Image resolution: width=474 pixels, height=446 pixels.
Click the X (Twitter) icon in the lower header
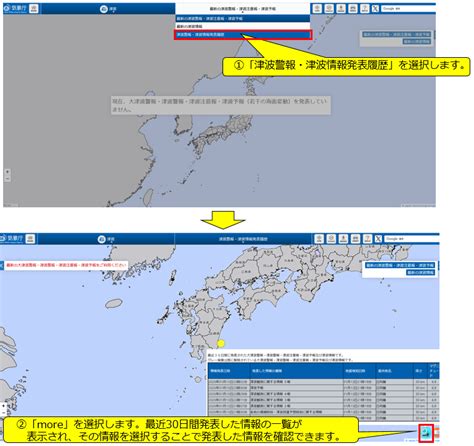[378, 239]
